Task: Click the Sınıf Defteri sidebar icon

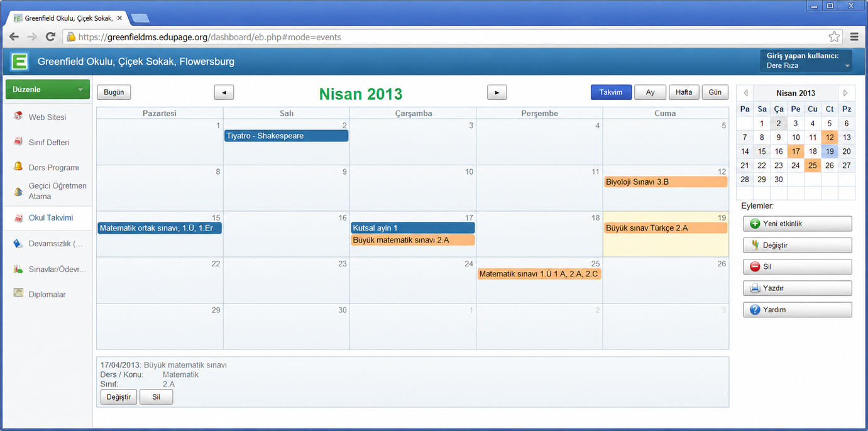Action: click(x=18, y=142)
